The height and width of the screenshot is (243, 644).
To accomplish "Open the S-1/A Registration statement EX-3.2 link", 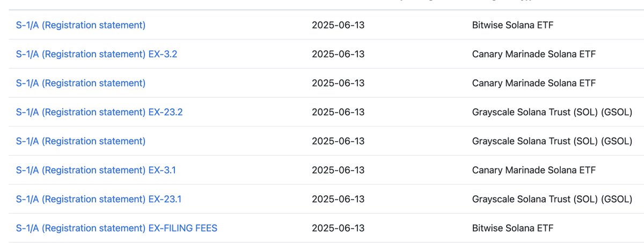I will [97, 54].
